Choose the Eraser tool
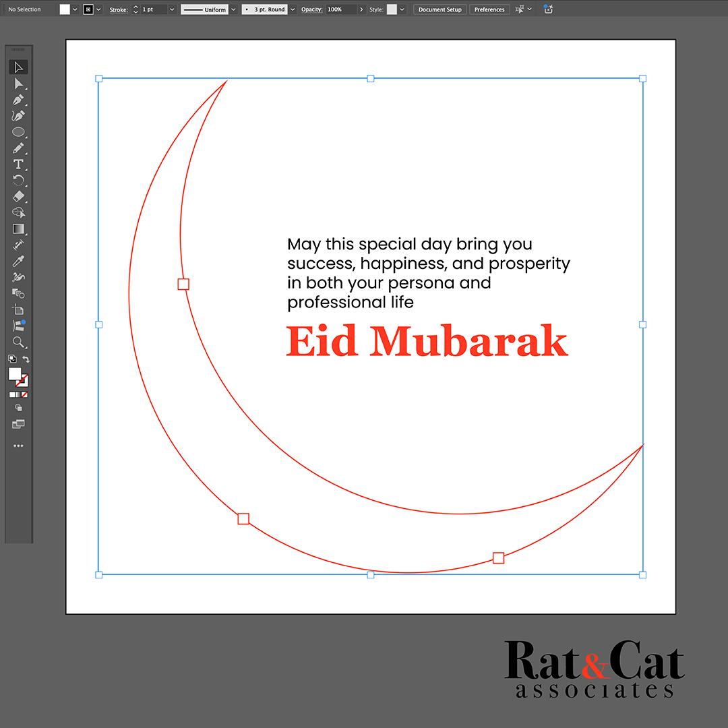Viewport: 728px width, 728px height. (x=18, y=197)
